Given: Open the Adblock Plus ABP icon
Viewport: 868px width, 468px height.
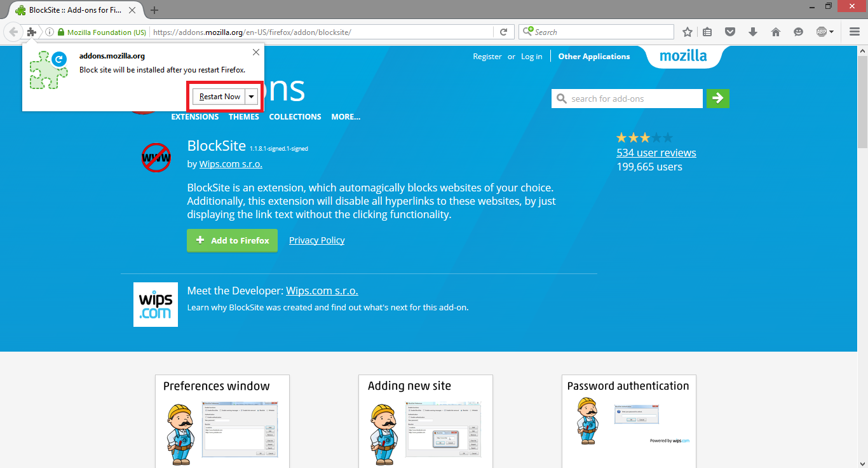Looking at the screenshot, I should coord(821,32).
